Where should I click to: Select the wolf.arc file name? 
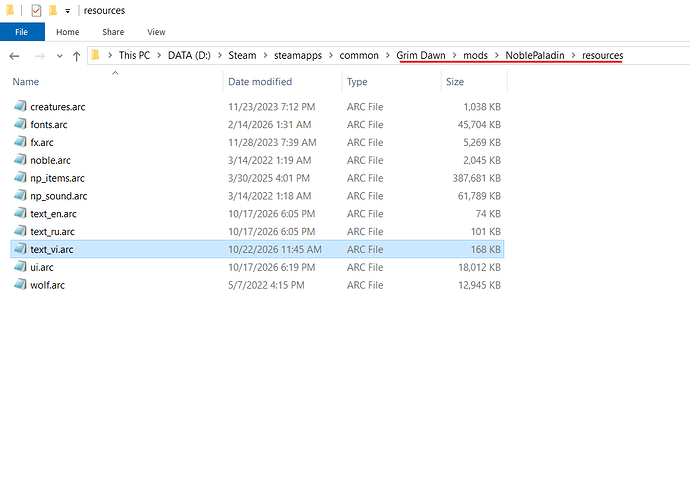point(48,285)
